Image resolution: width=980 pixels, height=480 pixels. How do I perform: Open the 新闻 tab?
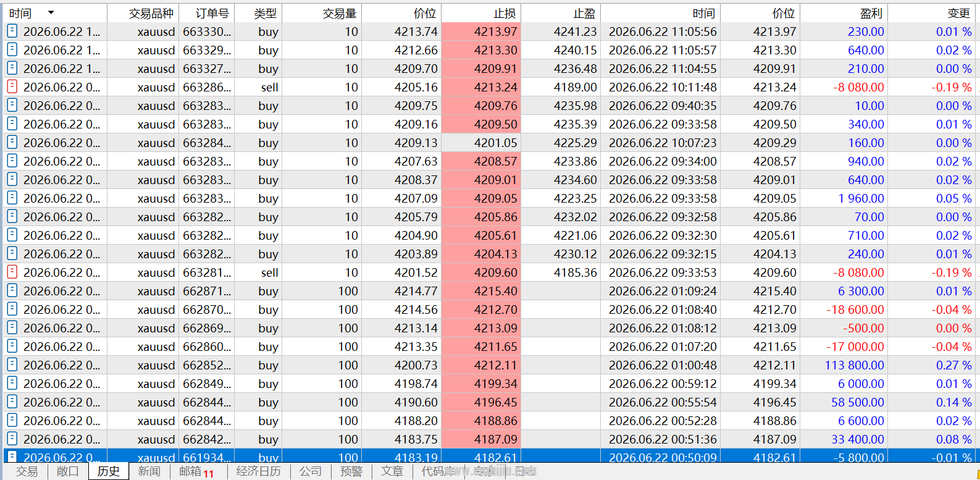click(x=149, y=471)
